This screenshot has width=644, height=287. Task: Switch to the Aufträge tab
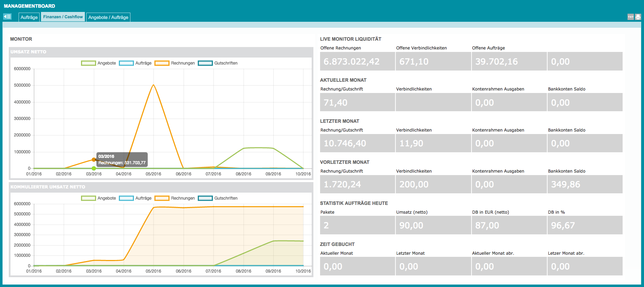coord(29,17)
